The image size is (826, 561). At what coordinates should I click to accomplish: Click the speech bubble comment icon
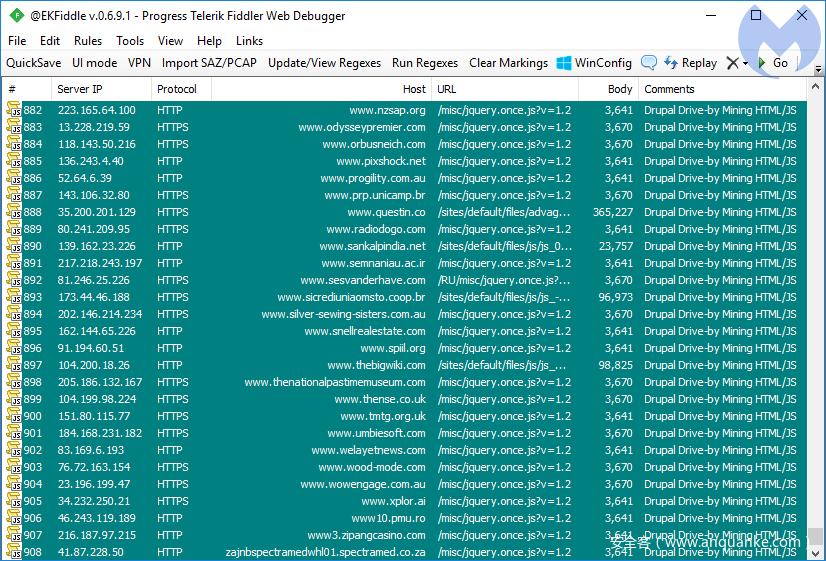point(649,63)
